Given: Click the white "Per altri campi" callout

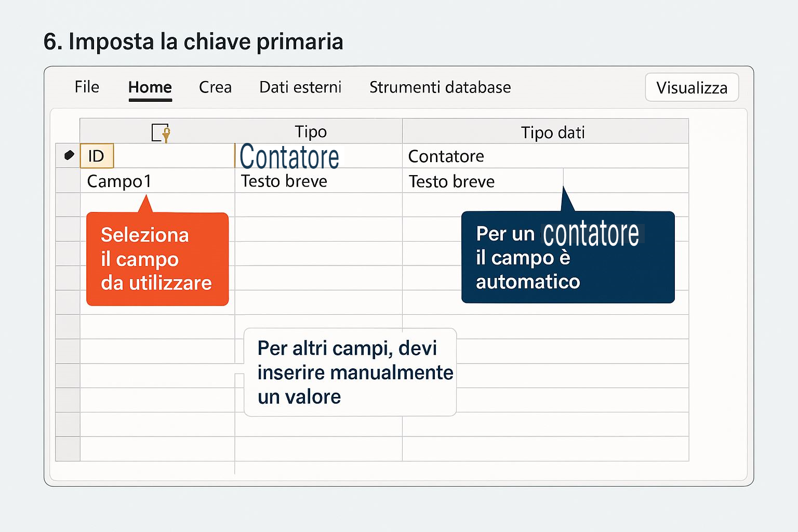Looking at the screenshot, I should (x=350, y=372).
